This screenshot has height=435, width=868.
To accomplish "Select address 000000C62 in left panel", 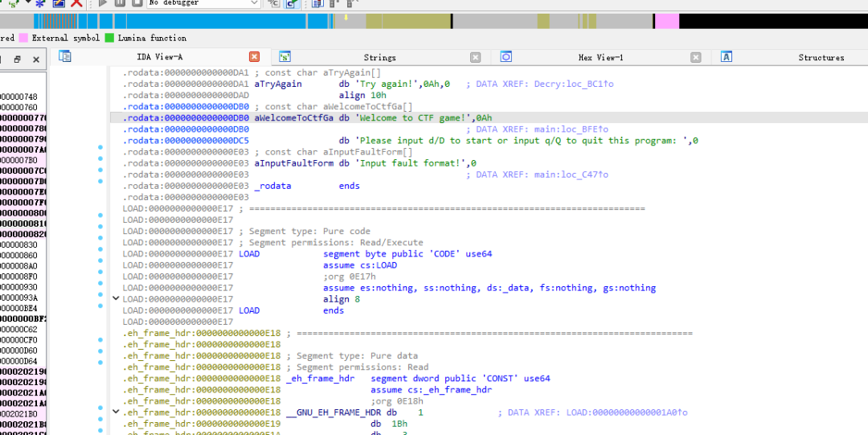I will tap(18, 329).
